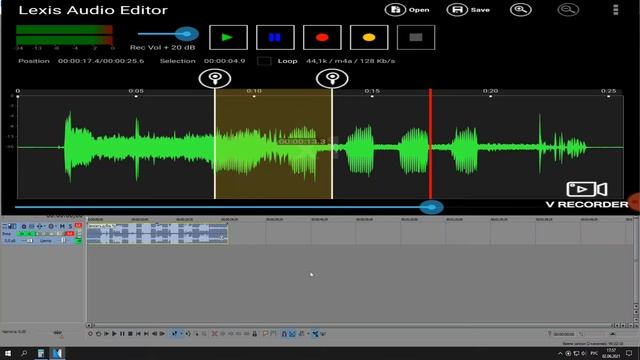Step to previous frame in bottom transport

pos(154,334)
